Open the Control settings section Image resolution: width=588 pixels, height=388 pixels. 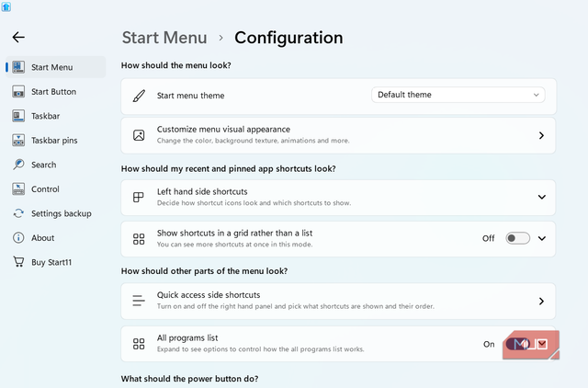click(x=55, y=189)
